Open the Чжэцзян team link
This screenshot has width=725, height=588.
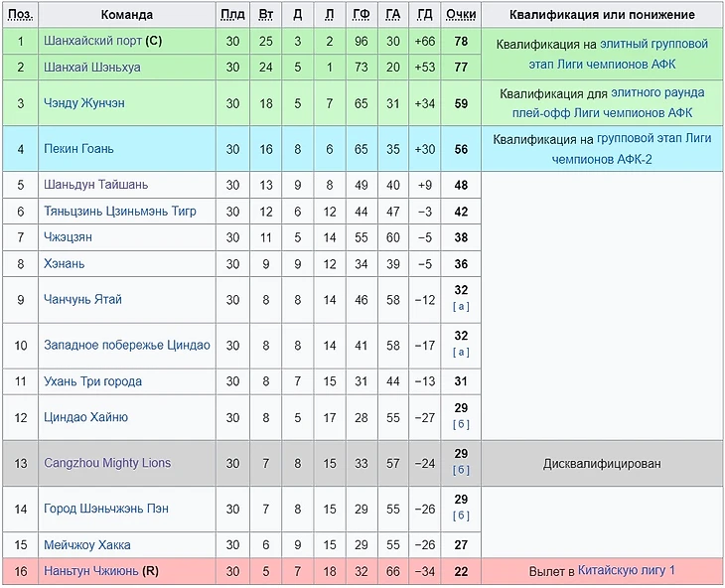[x=68, y=237]
